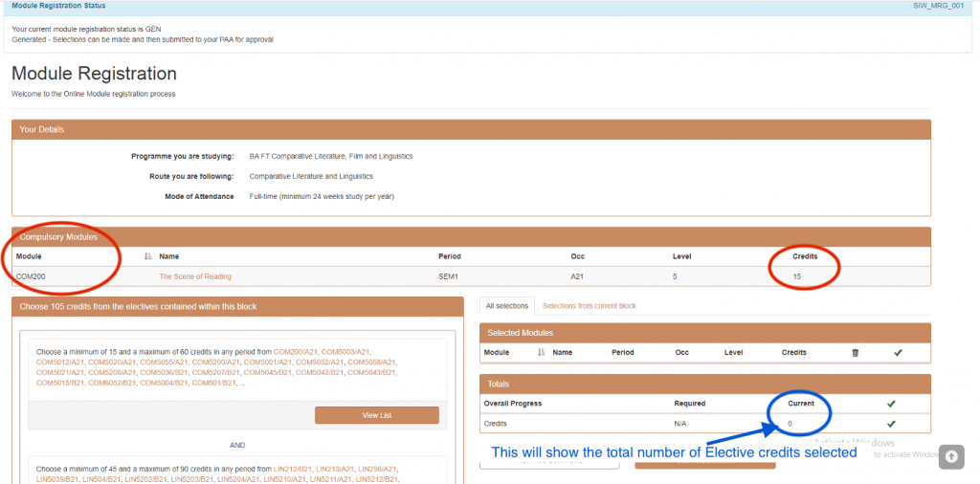Viewport: 980px width, 484px height.
Task: Click the COM200/A21 elective link
Action: click(295, 351)
